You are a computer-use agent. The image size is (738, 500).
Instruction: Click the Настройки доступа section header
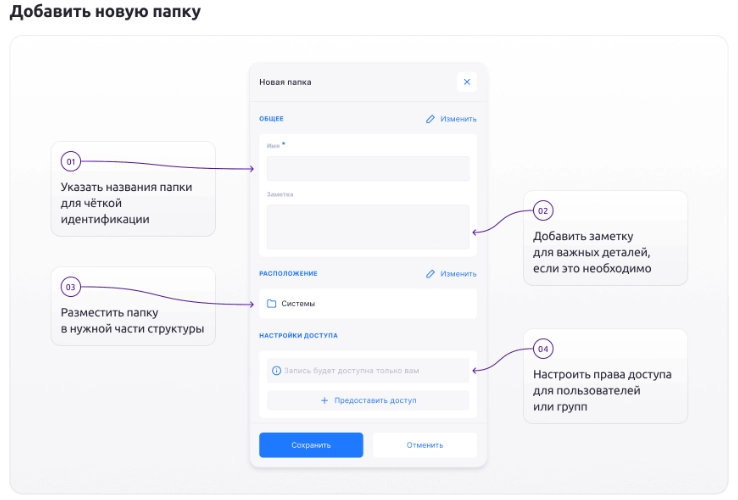[298, 335]
